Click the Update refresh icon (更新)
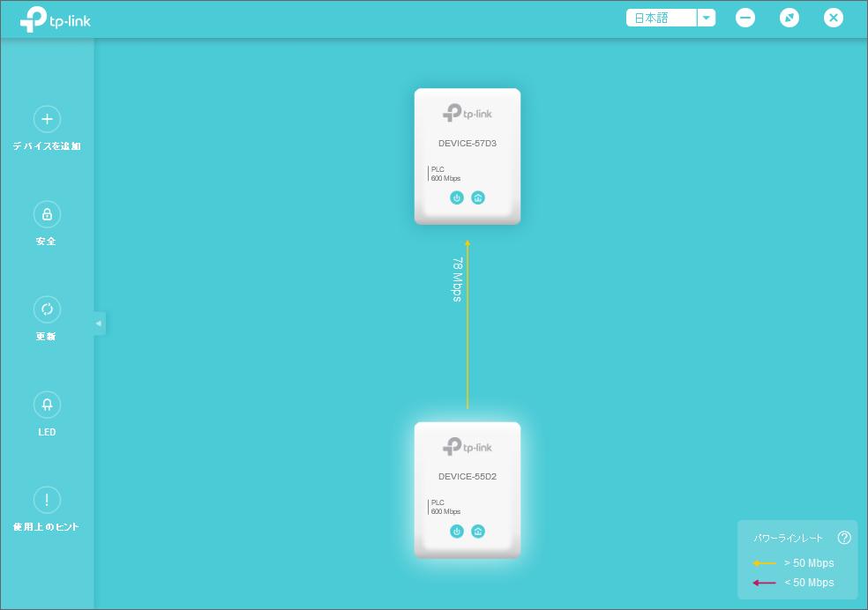 click(x=47, y=309)
